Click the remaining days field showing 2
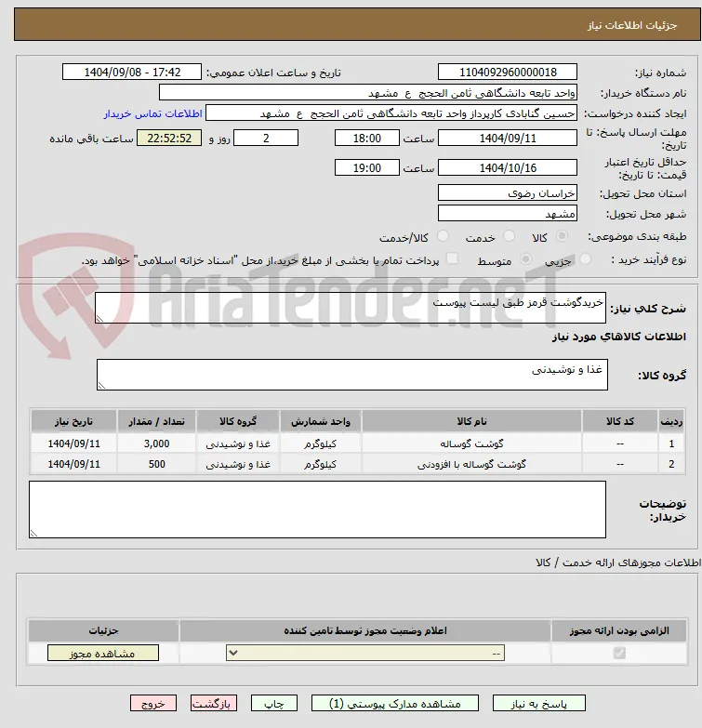 [x=266, y=138]
